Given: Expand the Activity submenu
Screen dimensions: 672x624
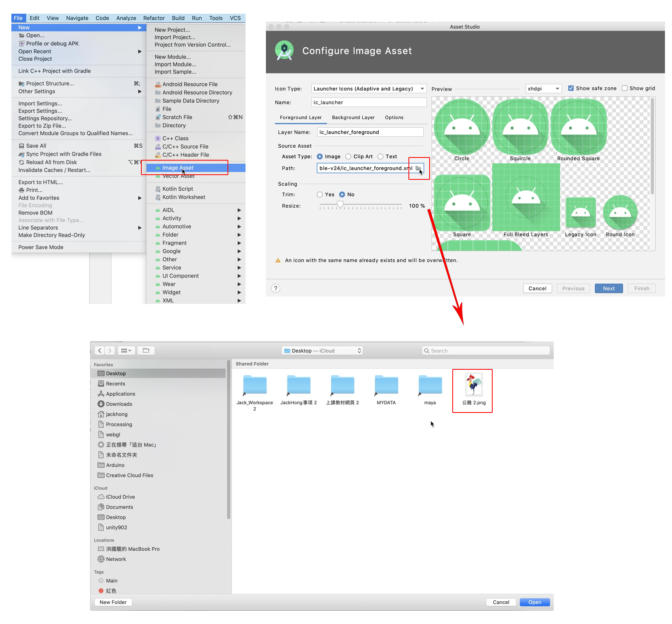Looking at the screenshot, I should click(x=196, y=218).
